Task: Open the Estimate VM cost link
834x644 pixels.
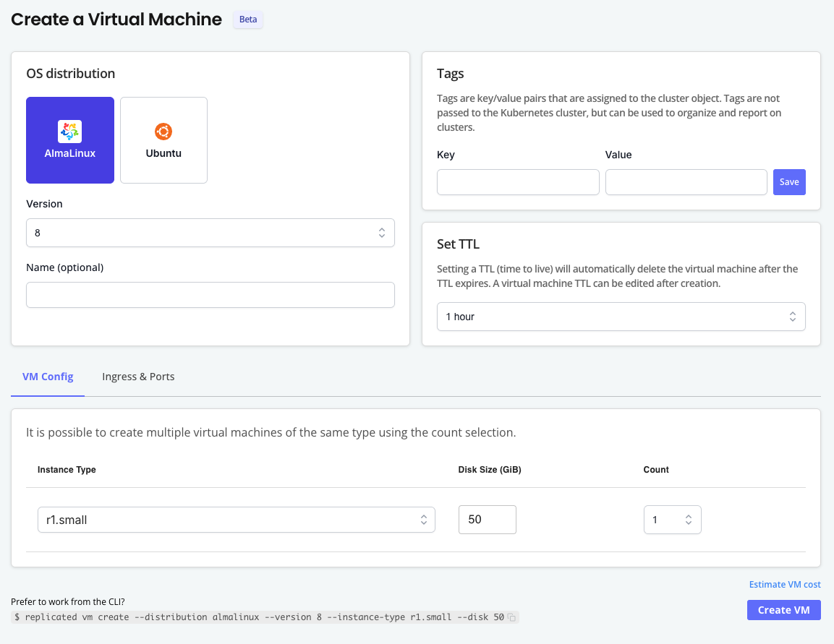Action: [785, 584]
